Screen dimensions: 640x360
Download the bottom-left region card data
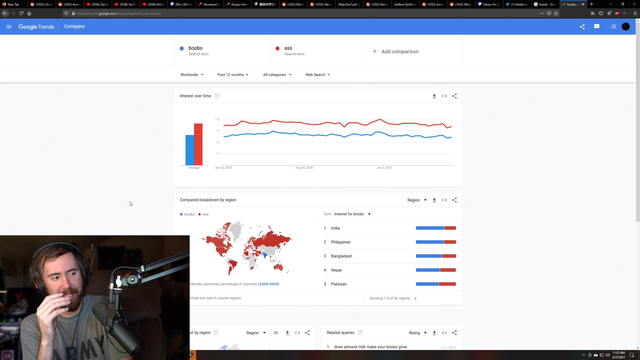(287, 333)
